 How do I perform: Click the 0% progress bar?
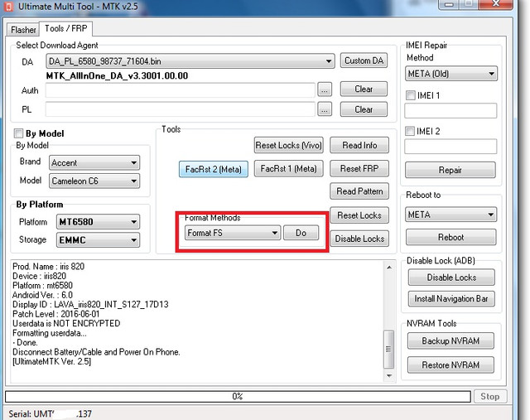[238, 396]
